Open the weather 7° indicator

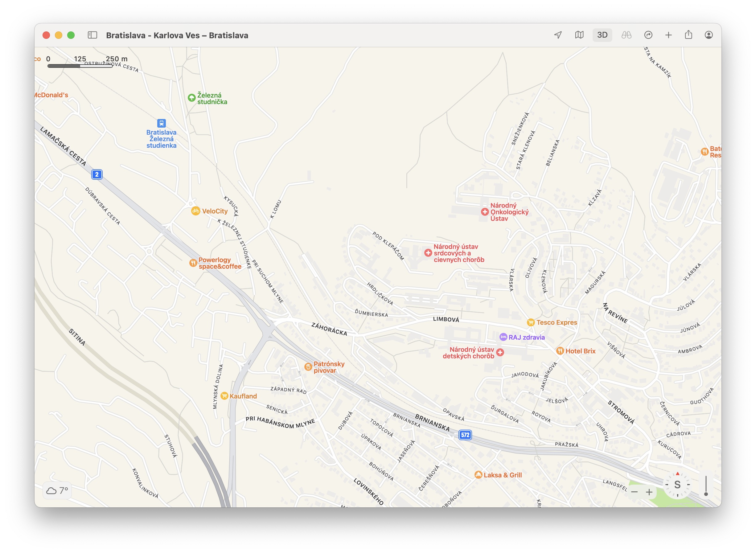57,491
